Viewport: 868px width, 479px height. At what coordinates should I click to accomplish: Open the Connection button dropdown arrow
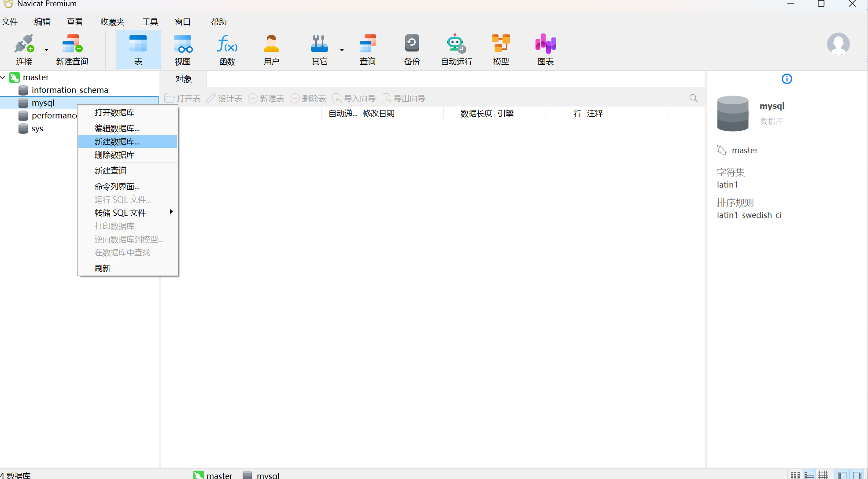pos(46,50)
